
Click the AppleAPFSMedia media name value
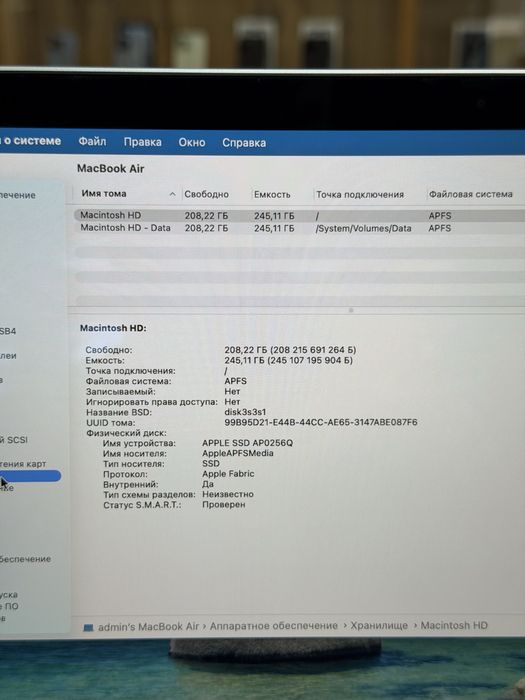[x=238, y=453]
